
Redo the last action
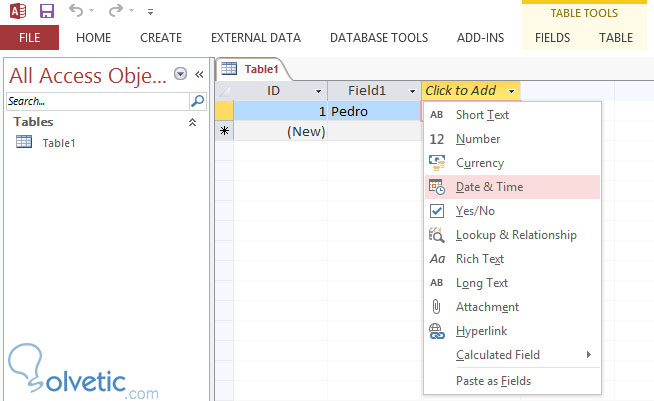116,10
